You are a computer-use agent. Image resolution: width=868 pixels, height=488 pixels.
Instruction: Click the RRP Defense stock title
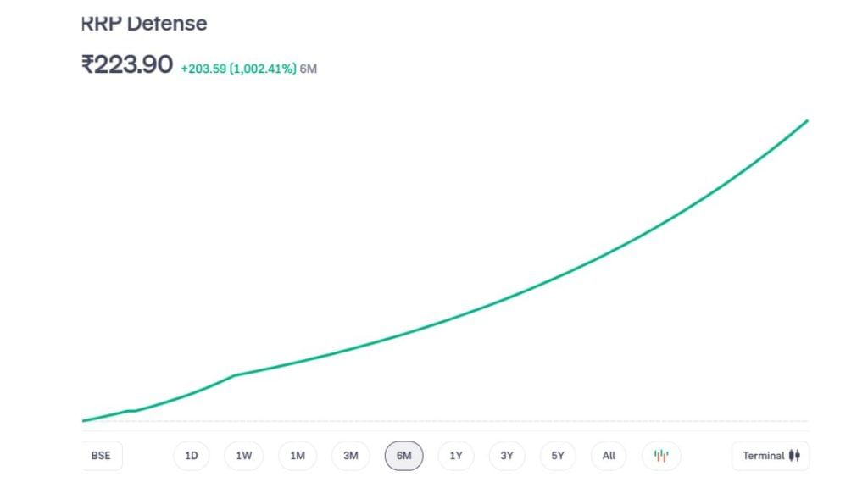coord(144,23)
